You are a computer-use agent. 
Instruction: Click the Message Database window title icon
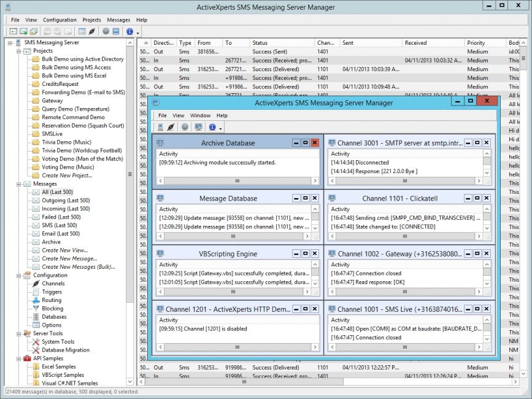pyautogui.click(x=160, y=198)
